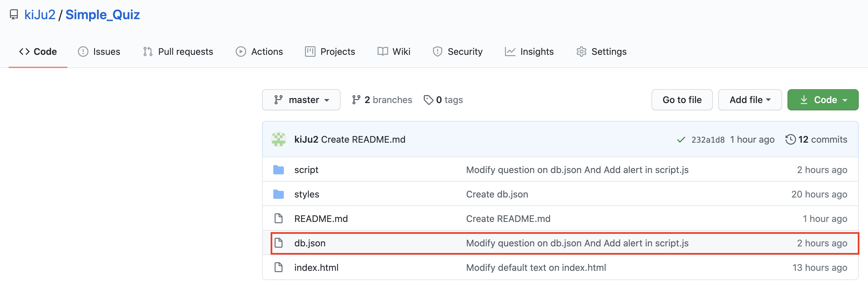
Task: Click the Go to file button
Action: tap(682, 100)
